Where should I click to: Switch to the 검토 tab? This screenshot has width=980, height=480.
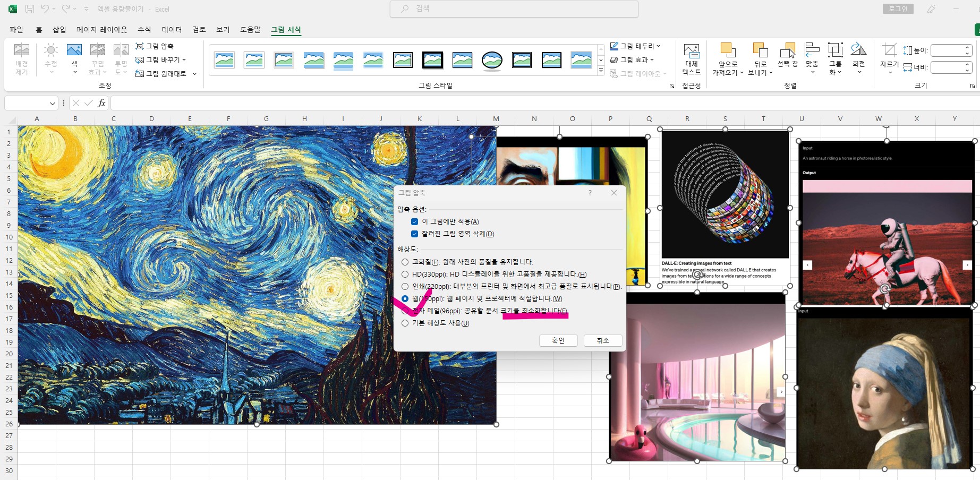(199, 30)
